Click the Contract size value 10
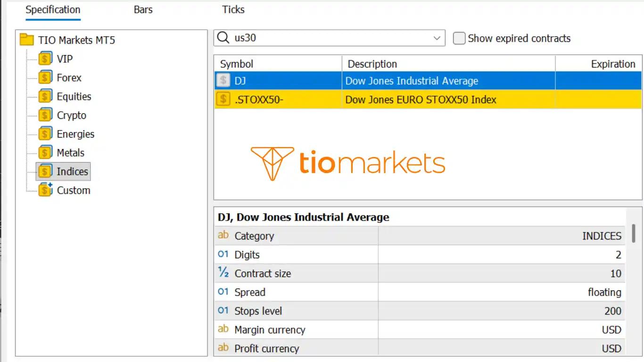 point(616,273)
